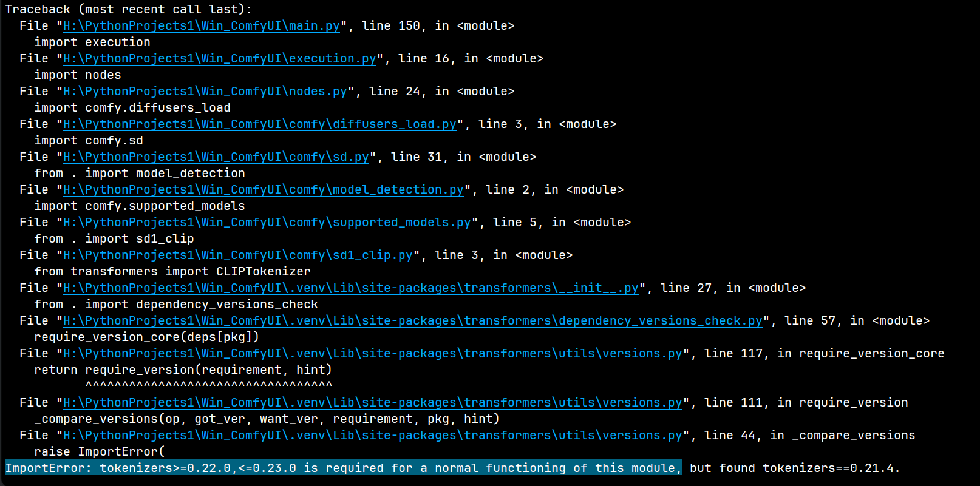Click the "_compare_versions(op, got_ver, ..." call line
Screen dimensions: 980x486
[267, 419]
